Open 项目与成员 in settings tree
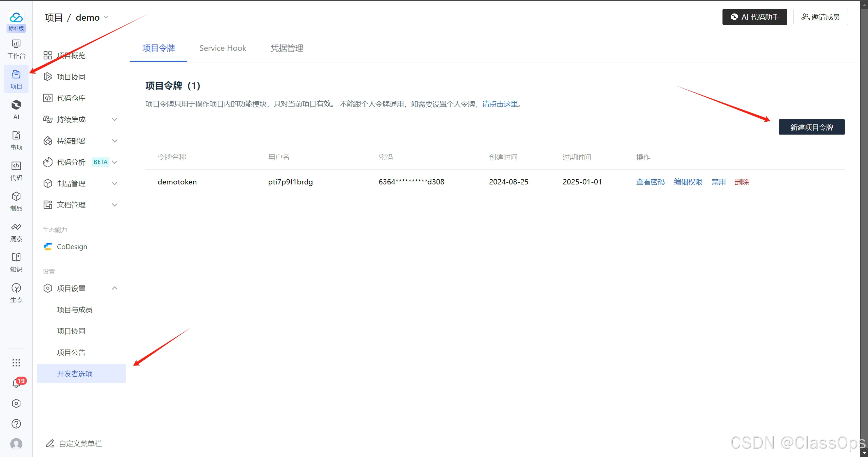Screen dimensions: 868x457 point(74,310)
